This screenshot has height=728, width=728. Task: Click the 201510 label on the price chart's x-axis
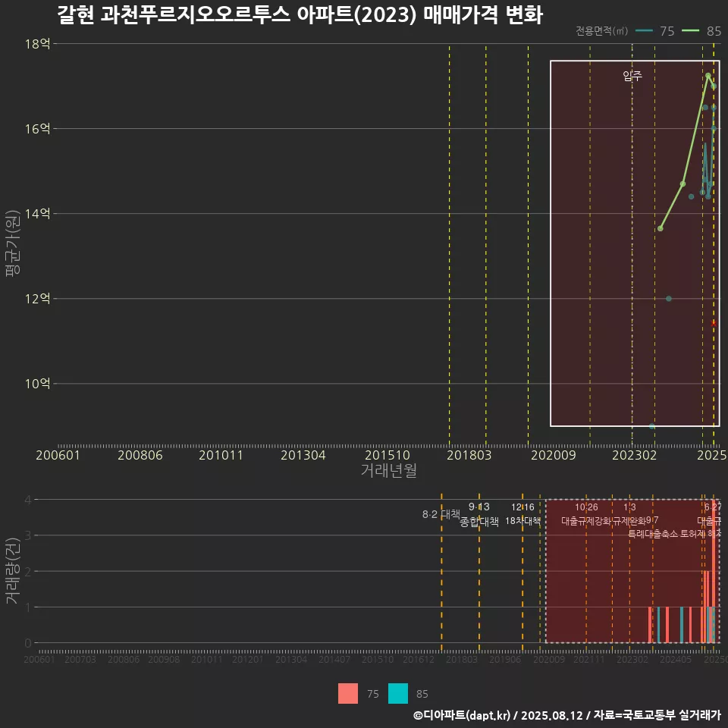click(x=388, y=455)
